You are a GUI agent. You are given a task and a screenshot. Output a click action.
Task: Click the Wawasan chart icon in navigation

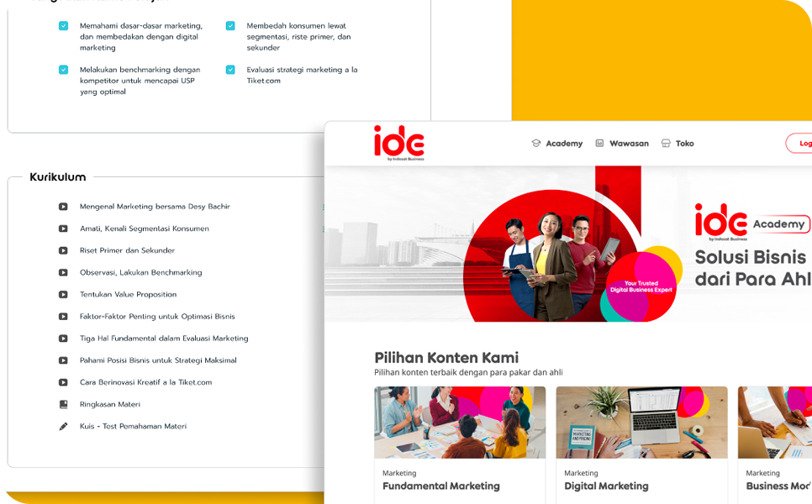point(600,143)
